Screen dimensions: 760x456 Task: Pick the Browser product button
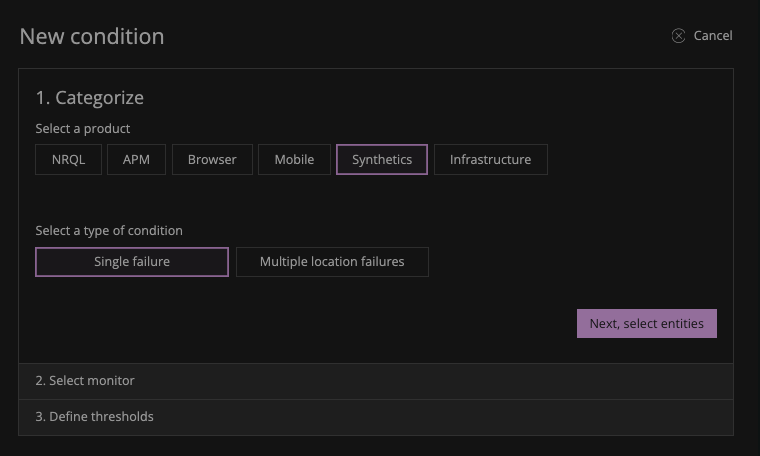click(x=212, y=160)
